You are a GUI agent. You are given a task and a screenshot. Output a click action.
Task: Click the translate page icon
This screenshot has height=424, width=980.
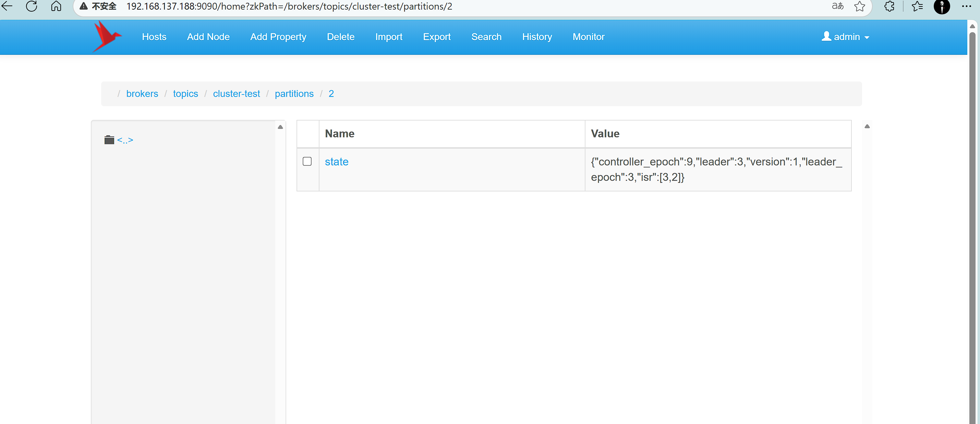coord(837,6)
